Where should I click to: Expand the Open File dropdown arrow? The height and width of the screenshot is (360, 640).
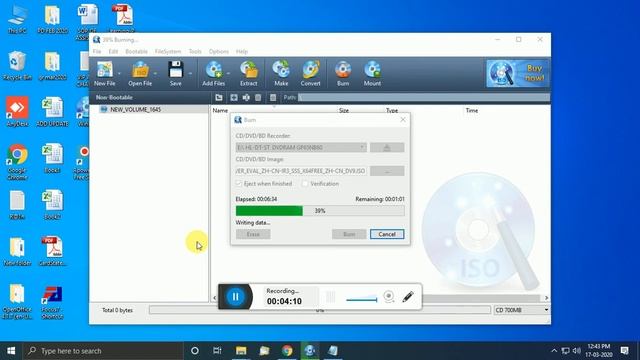pos(155,73)
